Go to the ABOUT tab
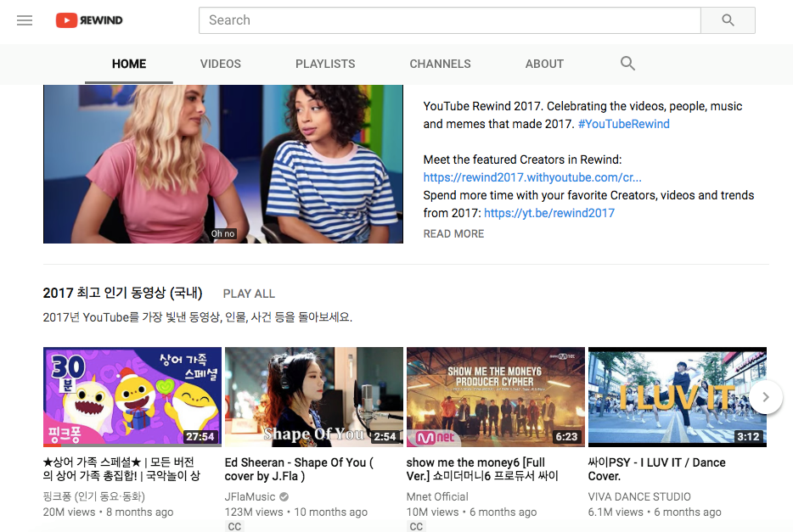The image size is (793, 532). tap(544, 64)
